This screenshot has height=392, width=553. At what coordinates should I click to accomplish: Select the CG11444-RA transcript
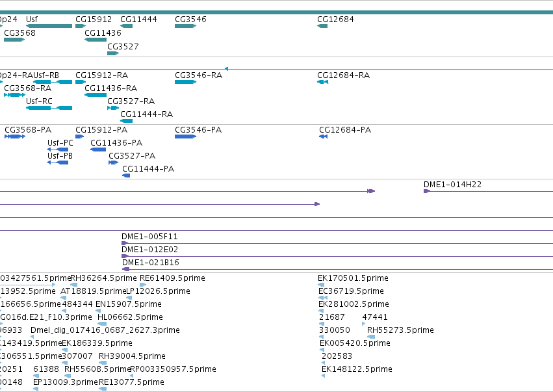click(x=127, y=121)
